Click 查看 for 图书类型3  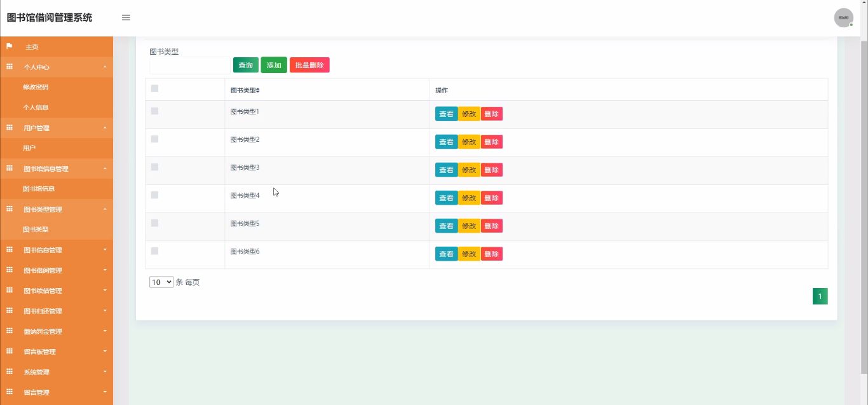446,170
